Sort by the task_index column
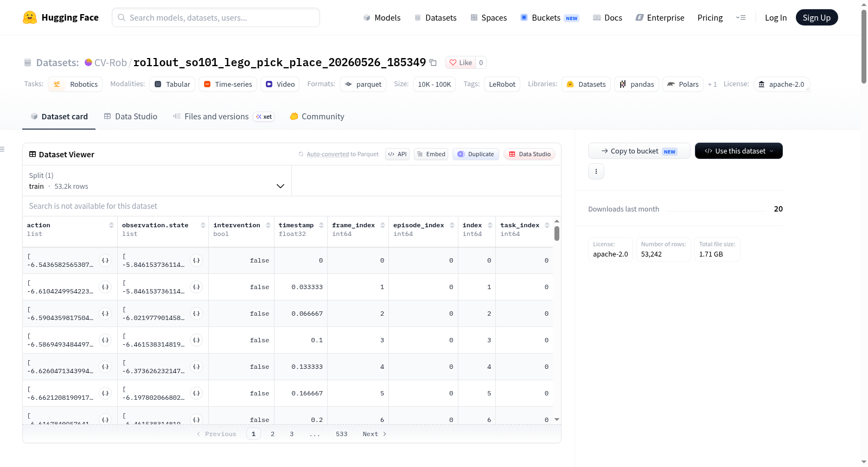 point(547,225)
